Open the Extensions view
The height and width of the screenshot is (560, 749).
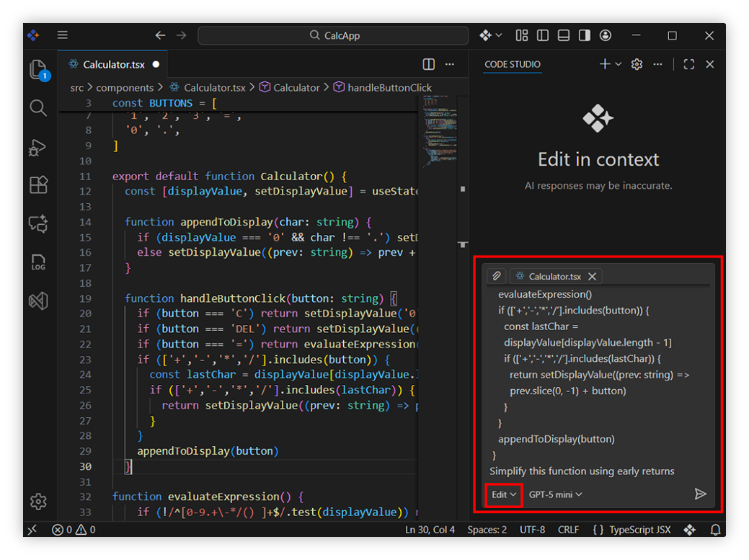tap(38, 185)
